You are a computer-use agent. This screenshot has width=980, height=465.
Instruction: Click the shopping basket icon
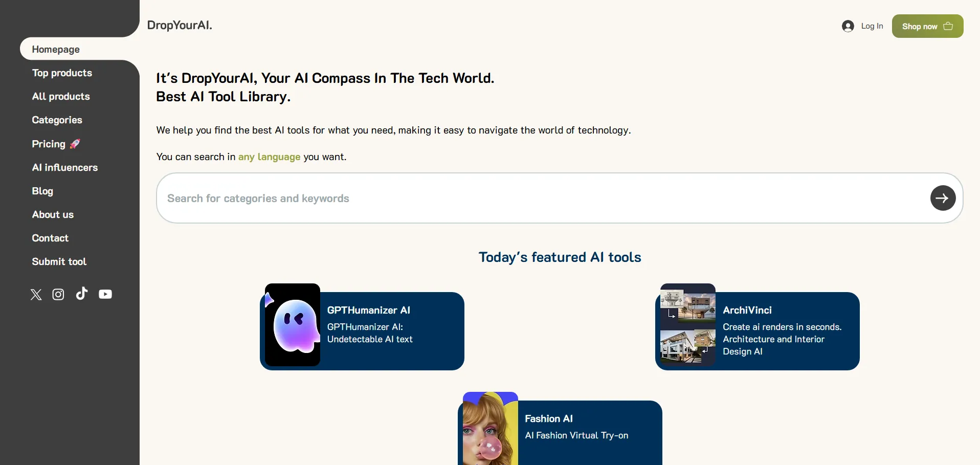[948, 26]
